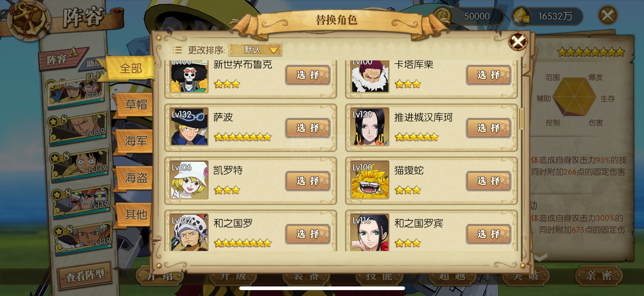Close the 替换角色 dialog
This screenshot has width=644, height=296.
coord(518,41)
